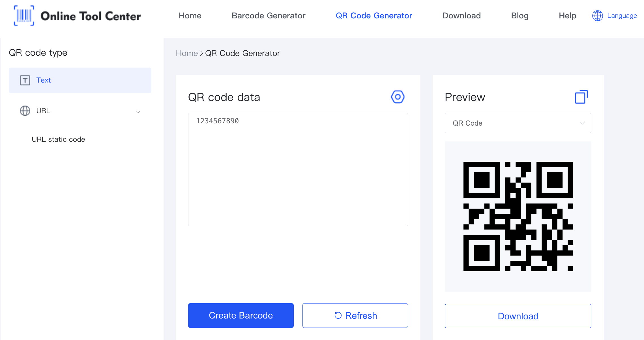Open the Preview format dropdown
This screenshot has height=340, width=644.
click(518, 123)
